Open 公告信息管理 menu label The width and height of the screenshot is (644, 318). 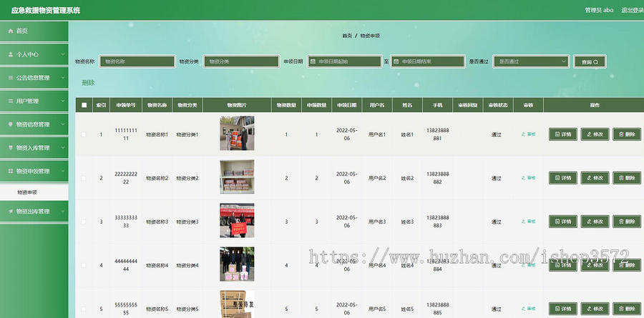click(x=33, y=78)
